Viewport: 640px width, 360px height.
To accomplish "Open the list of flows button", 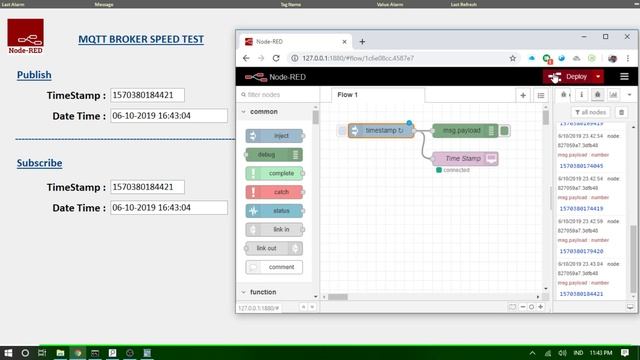I will click(541, 95).
